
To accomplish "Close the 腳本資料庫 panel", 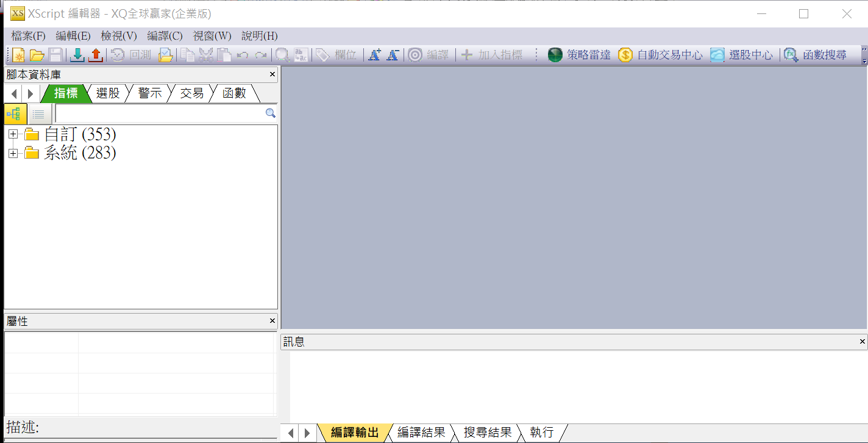I will coord(272,74).
